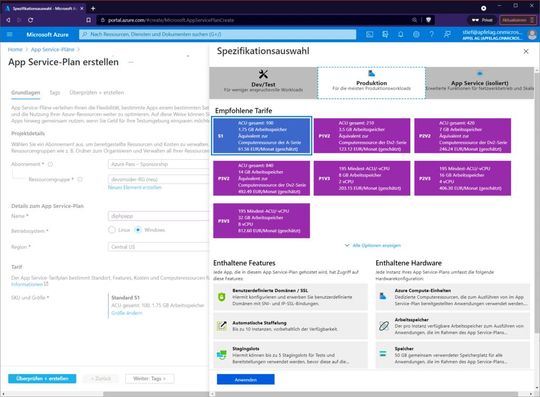
Task: Open the Azure portal hamburger menu
Action: [10, 34]
